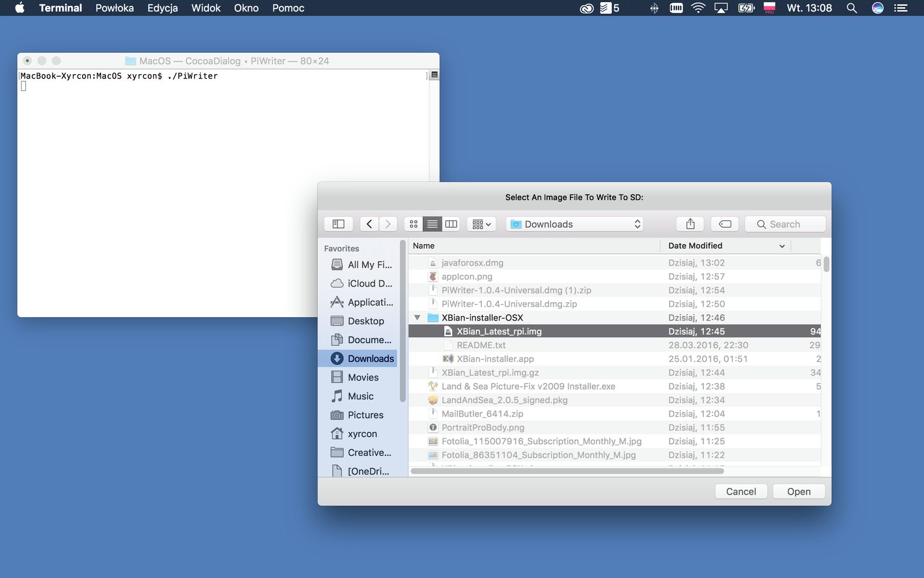Open the item arrangement dropdown

click(481, 224)
